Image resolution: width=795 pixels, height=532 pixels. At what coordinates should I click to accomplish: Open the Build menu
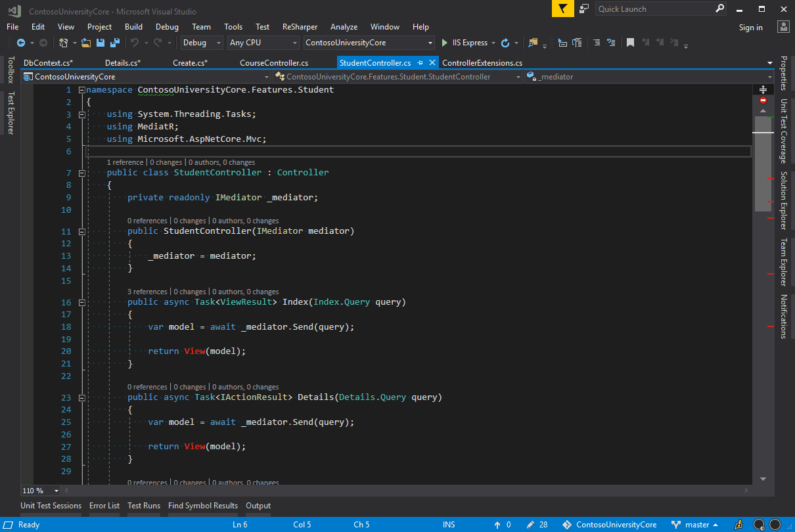(133, 27)
